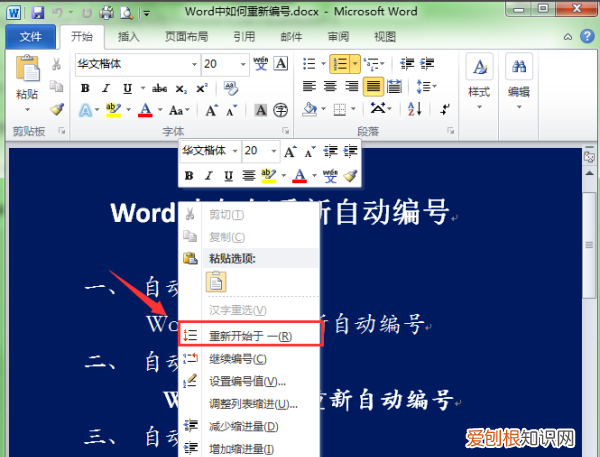The height and width of the screenshot is (457, 600).
Task: Click the ribbon increase indent icon
Action: [x=427, y=64]
